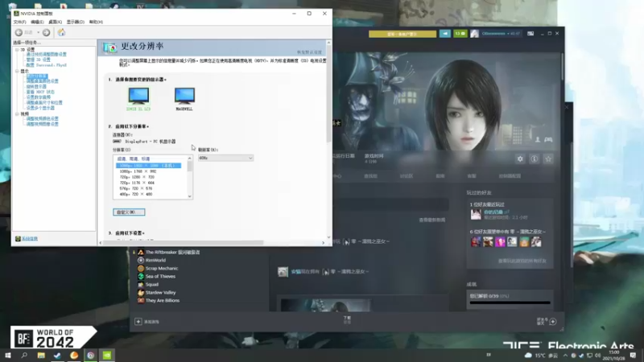Select Configure Surround, PhysX tree item
The width and height of the screenshot is (644, 362).
click(x=46, y=65)
